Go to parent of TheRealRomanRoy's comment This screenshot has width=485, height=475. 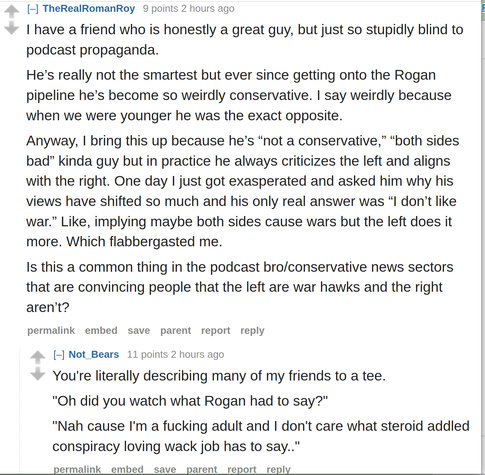(175, 330)
